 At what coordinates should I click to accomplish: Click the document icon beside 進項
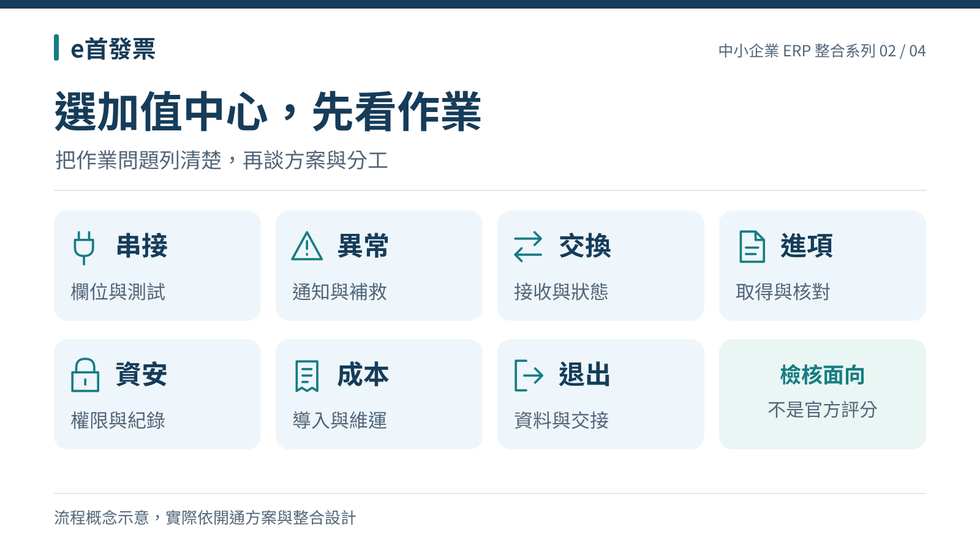pos(752,246)
